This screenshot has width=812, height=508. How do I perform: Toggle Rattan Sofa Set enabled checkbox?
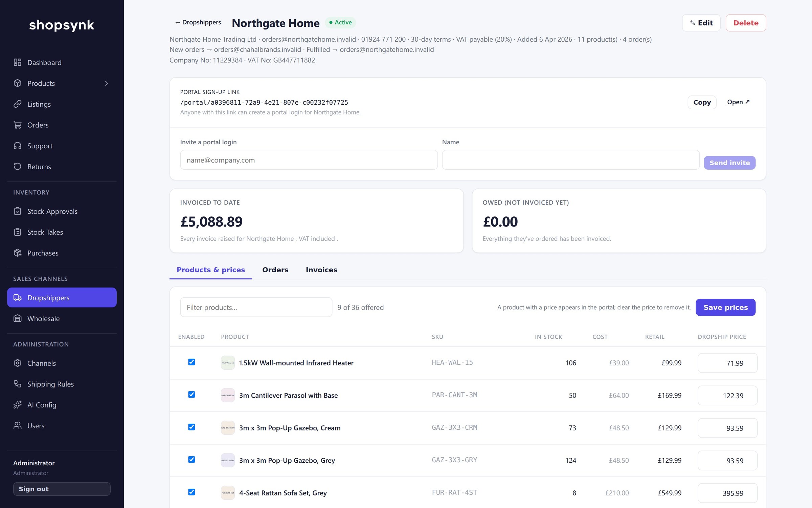(191, 492)
